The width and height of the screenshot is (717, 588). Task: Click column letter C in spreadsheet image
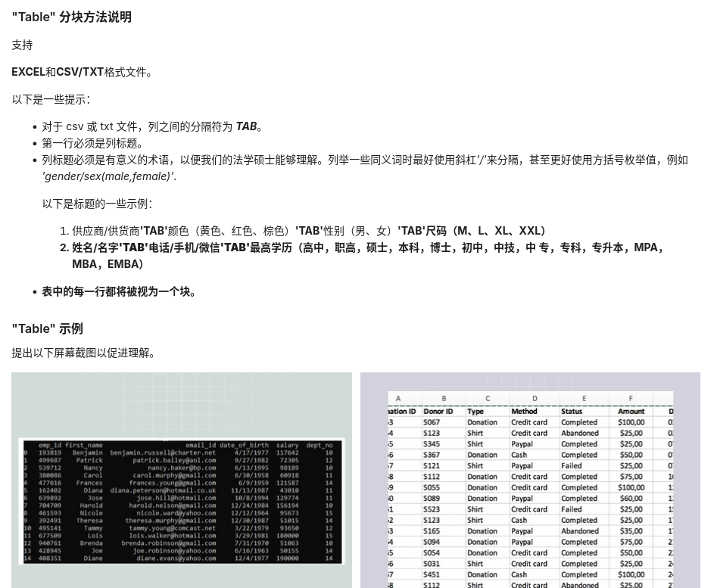[488, 398]
